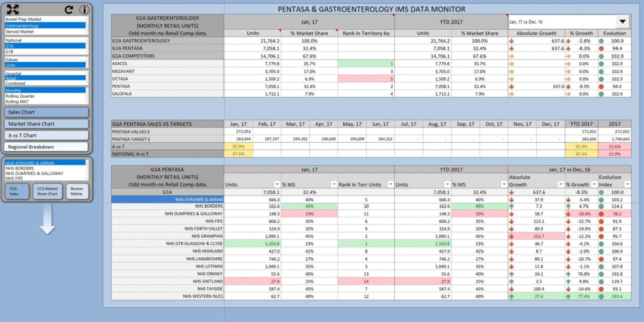The height and width of the screenshot is (322, 644).
Task: Select G1B in the slicer list
Action: coord(45,52)
